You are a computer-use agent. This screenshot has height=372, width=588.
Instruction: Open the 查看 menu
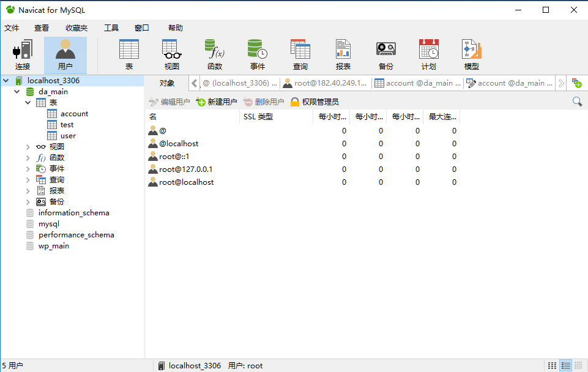click(42, 28)
